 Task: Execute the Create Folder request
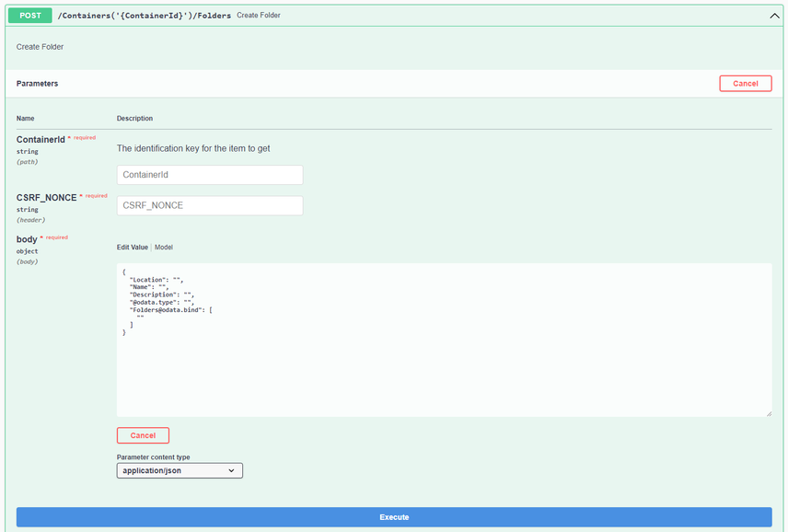pyautogui.click(x=394, y=517)
